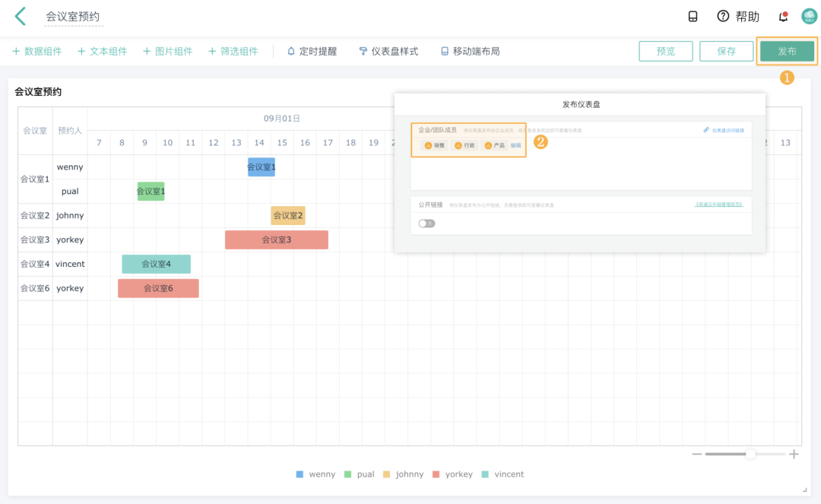Add a 筛选组件 filter component
The width and height of the screenshot is (821, 504).
tap(237, 52)
